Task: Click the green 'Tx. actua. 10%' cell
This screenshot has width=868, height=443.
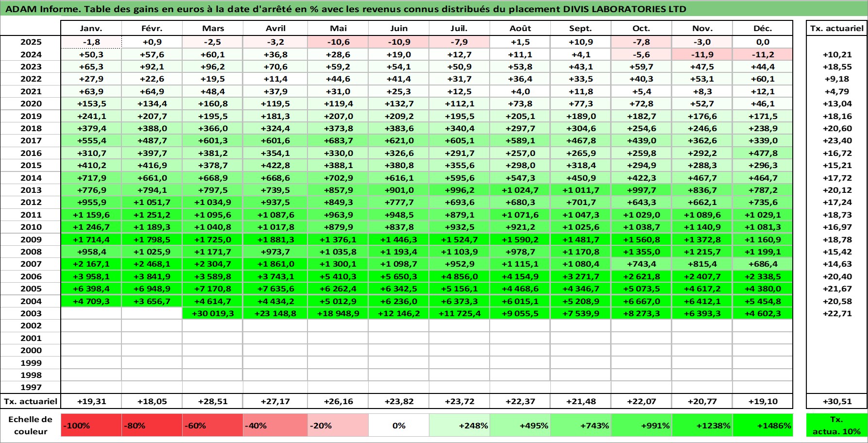Action: (836, 426)
